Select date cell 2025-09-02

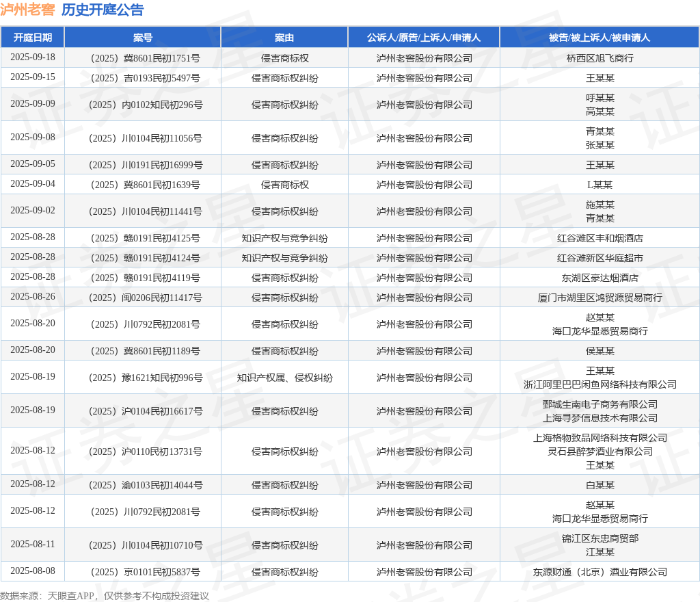[33, 210]
